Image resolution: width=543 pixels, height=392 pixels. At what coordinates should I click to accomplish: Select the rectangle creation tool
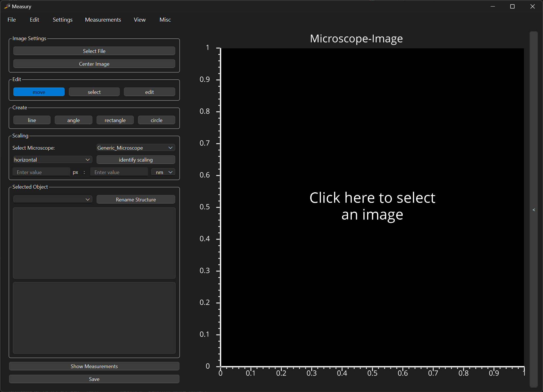115,120
